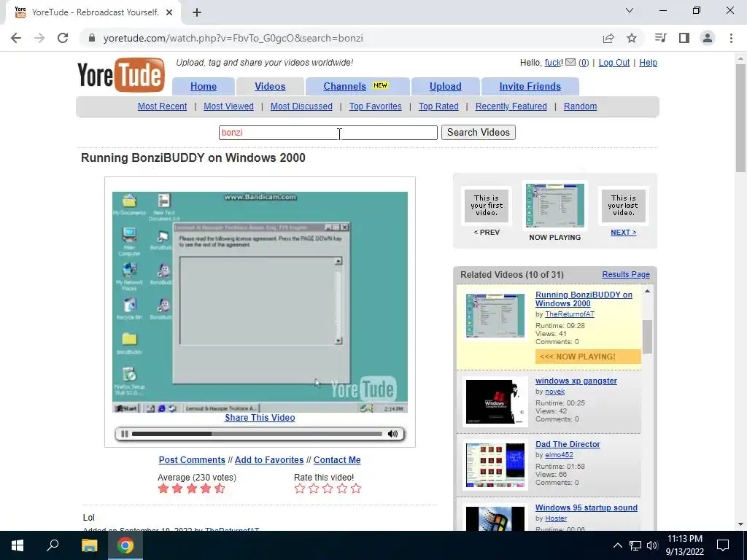Open the inbox envelope icon
Image resolution: width=747 pixels, height=560 pixels.
pyautogui.click(x=570, y=63)
